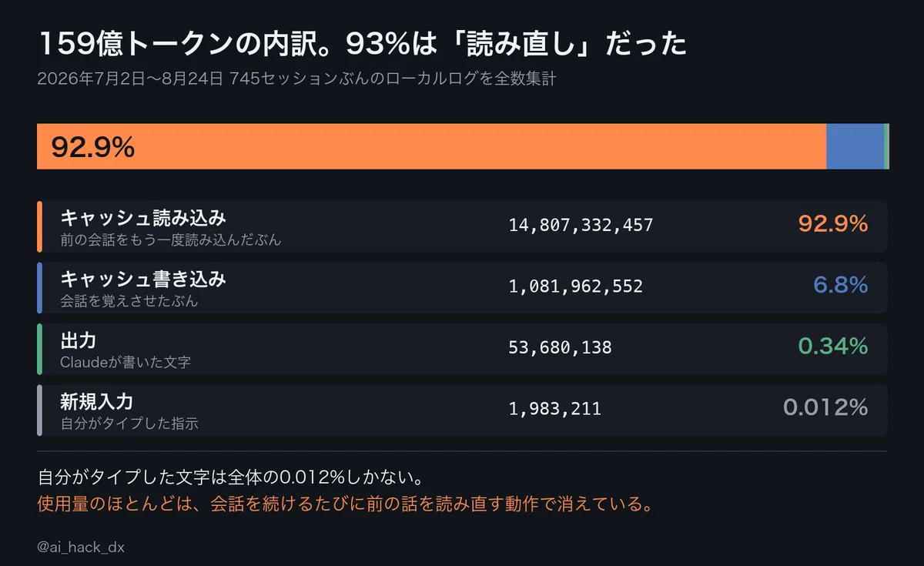Click the 出力 row label

coord(78,340)
